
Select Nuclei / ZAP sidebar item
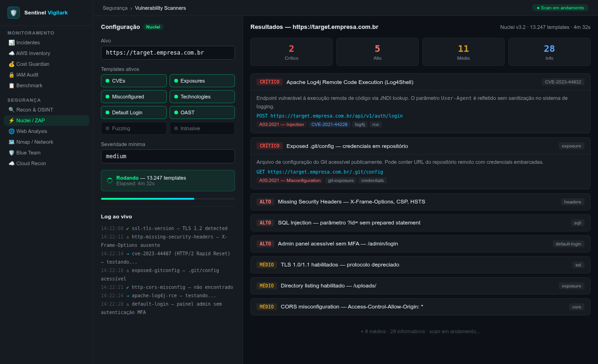tap(46, 120)
